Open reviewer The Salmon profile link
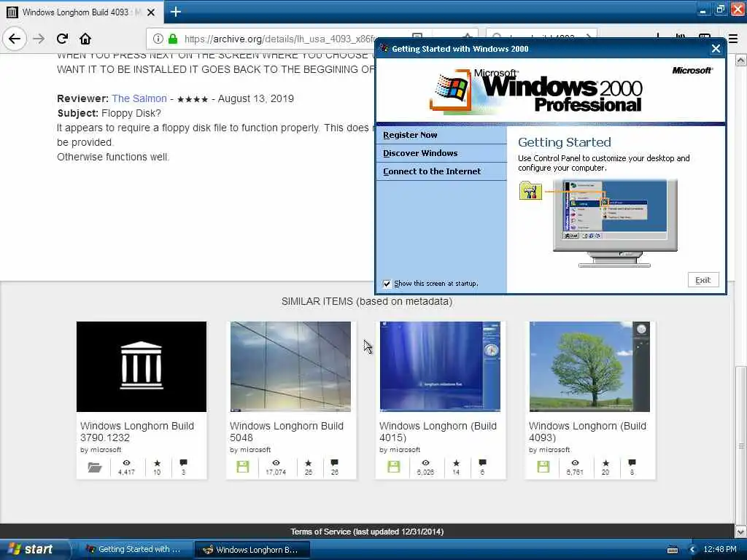747x560 pixels. click(x=139, y=98)
